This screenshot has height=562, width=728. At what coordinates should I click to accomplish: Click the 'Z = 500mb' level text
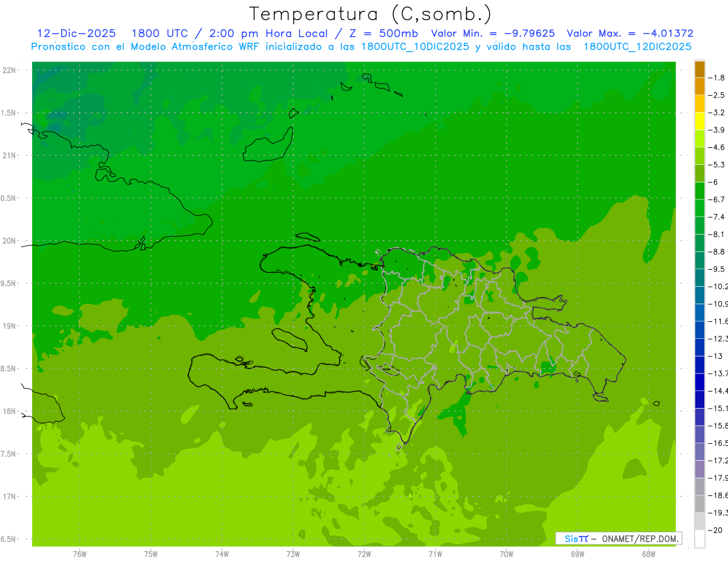384,33
